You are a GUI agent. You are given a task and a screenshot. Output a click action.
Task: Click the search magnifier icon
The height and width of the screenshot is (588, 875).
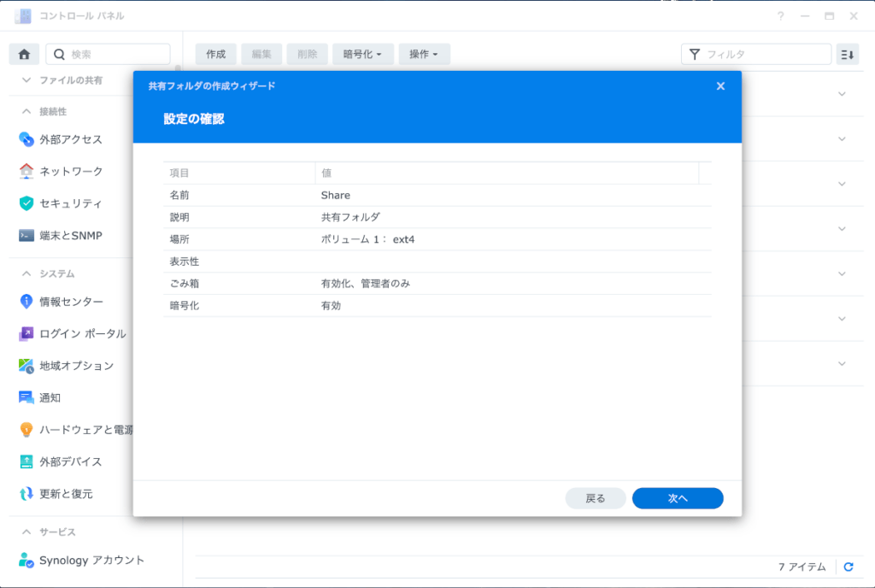[x=59, y=54]
